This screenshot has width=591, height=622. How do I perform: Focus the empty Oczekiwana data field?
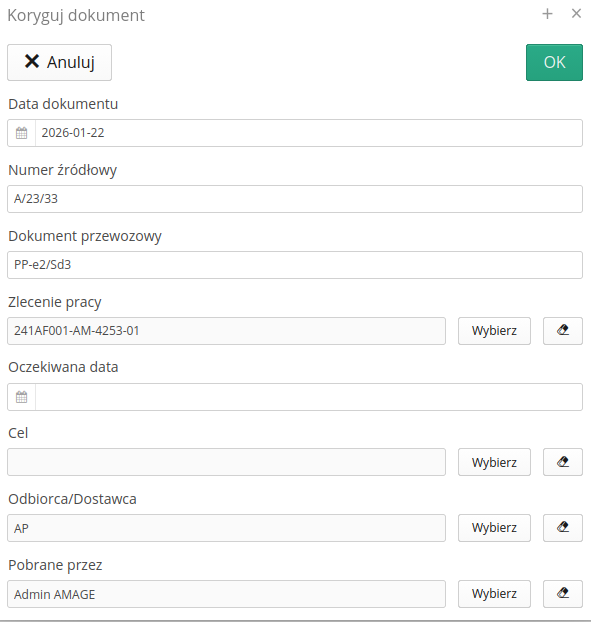pyautogui.click(x=309, y=397)
